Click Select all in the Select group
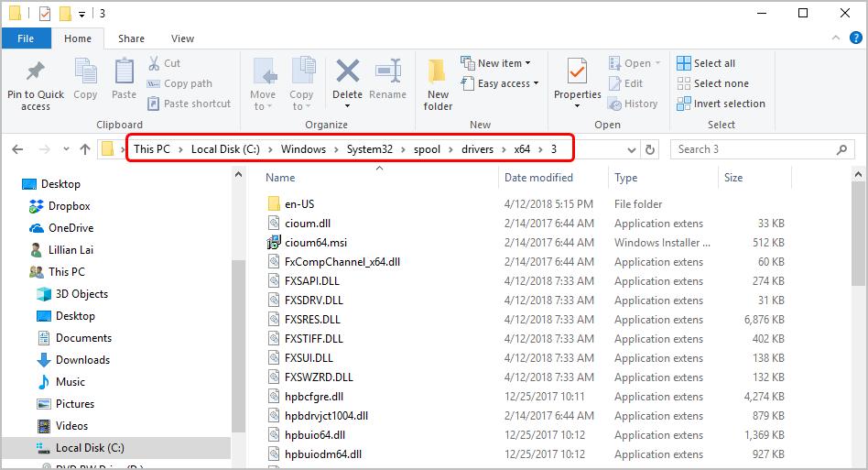 [706, 63]
